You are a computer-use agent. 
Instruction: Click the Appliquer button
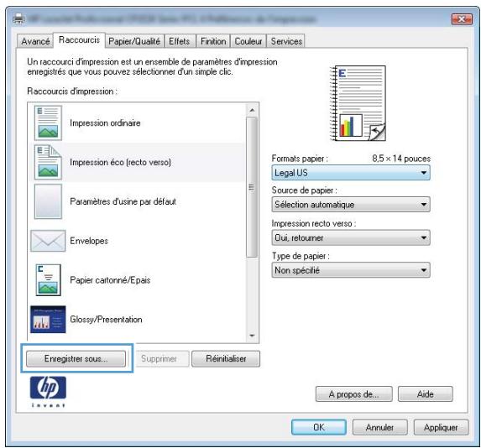(441, 427)
